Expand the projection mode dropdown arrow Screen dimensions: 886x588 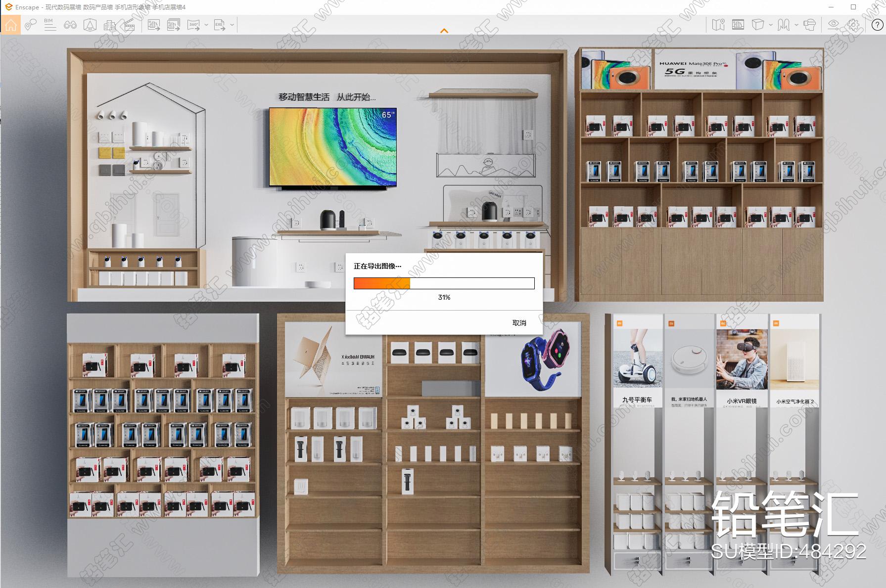pos(771,25)
